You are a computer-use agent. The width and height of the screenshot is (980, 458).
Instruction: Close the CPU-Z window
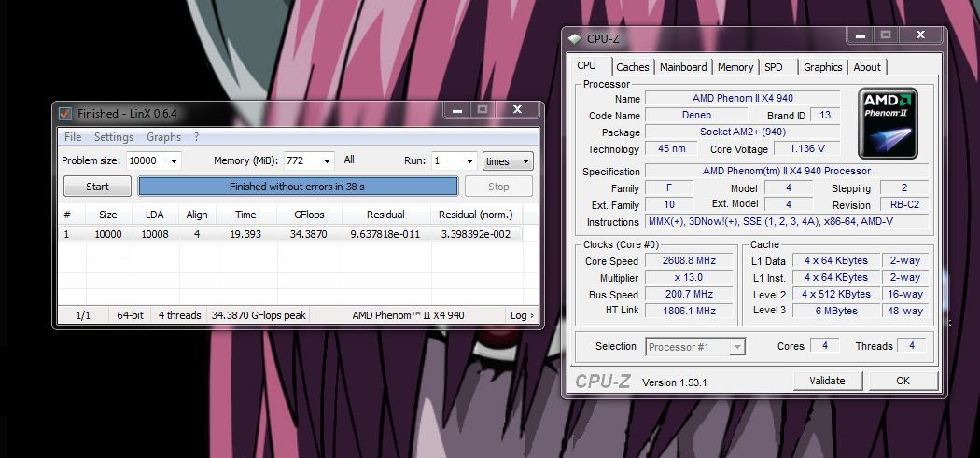click(920, 35)
